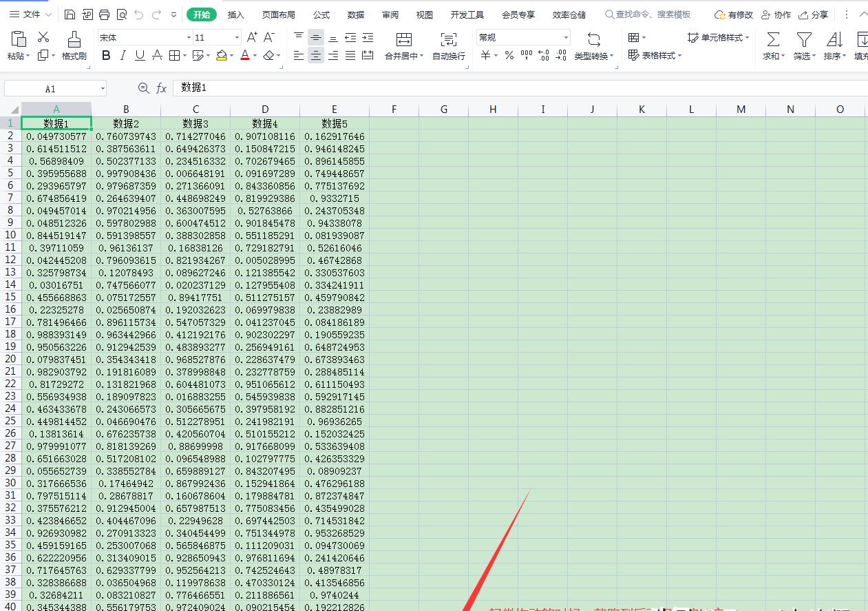
Task: Click the formula bar showing 数据1
Action: pyautogui.click(x=520, y=88)
